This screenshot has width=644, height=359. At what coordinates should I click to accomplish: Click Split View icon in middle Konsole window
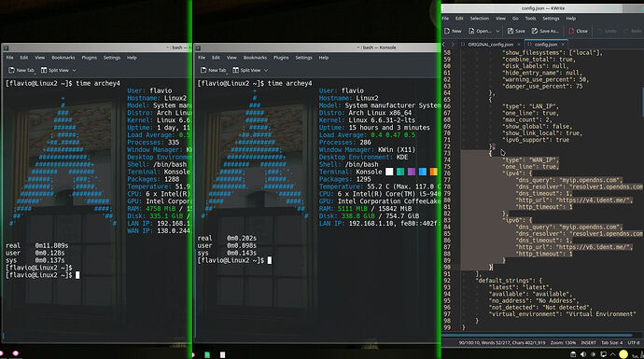click(236, 70)
